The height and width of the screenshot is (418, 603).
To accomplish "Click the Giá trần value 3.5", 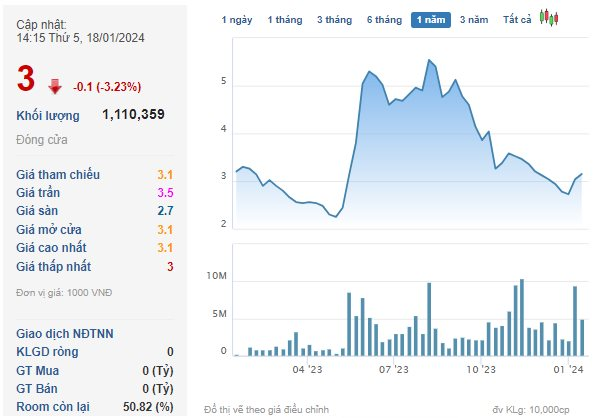I will coord(166,193).
